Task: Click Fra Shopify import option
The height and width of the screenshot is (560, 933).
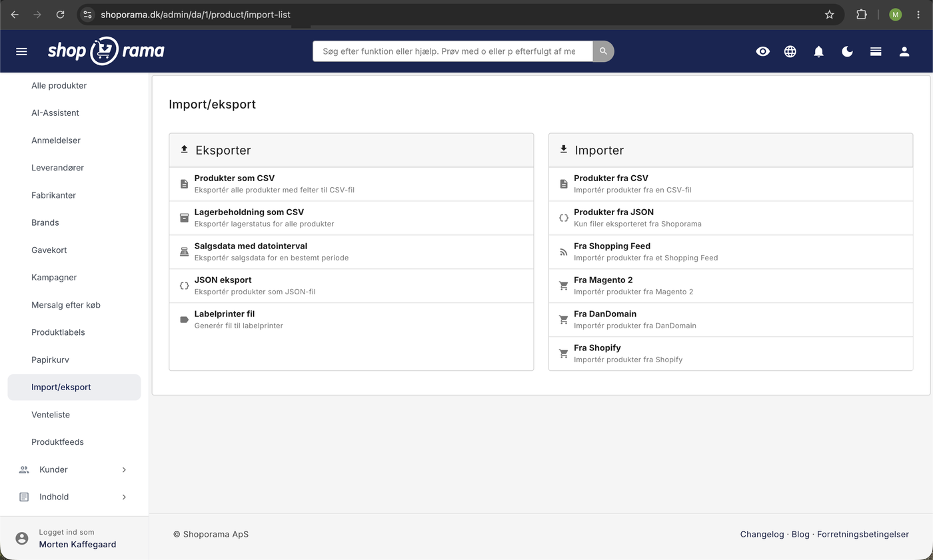Action: click(x=730, y=354)
